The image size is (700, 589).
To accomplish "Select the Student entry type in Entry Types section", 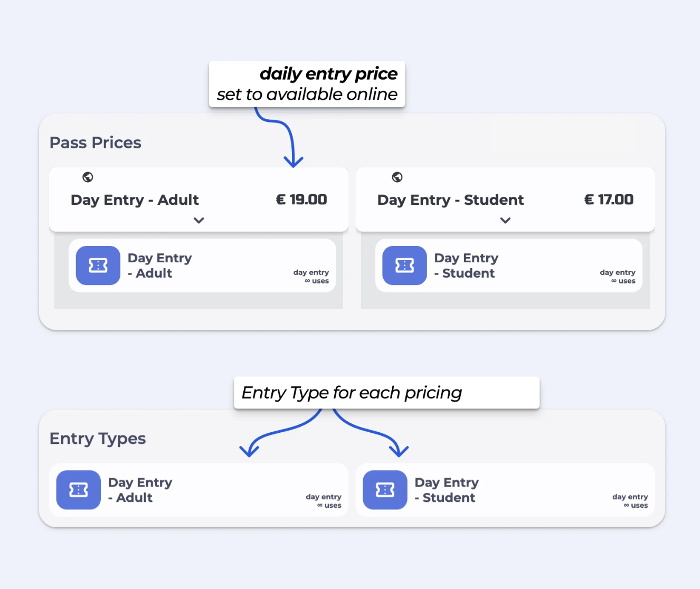I will pyautogui.click(x=447, y=490).
